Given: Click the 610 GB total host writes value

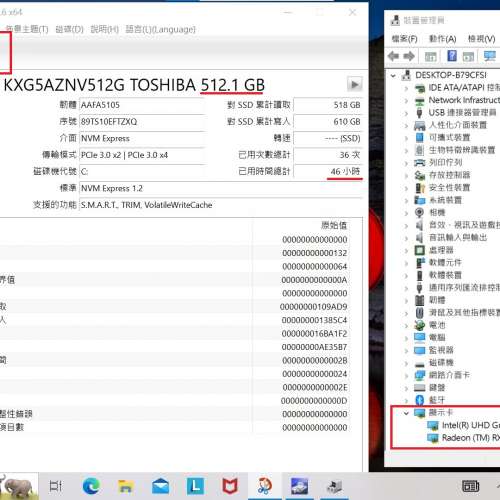Looking at the screenshot, I should 328,122.
